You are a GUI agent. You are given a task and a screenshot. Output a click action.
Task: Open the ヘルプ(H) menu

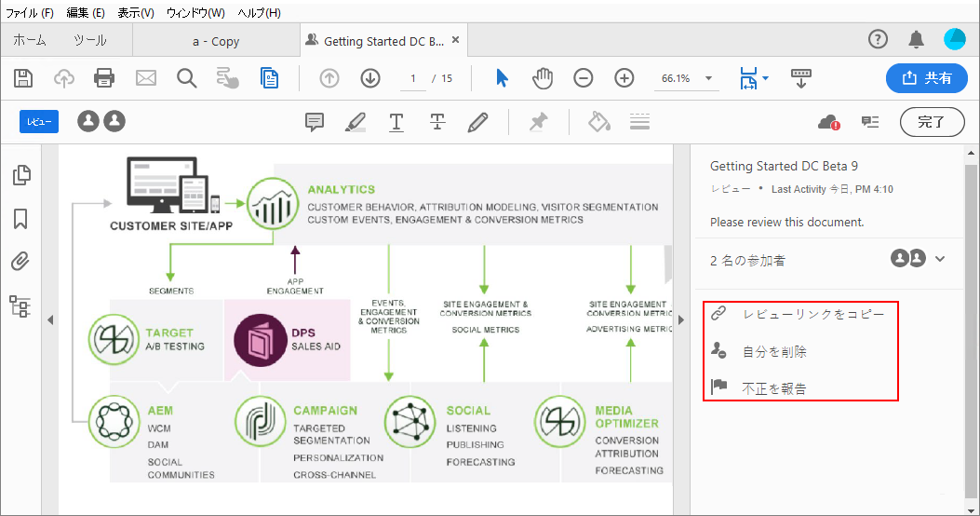click(x=260, y=12)
